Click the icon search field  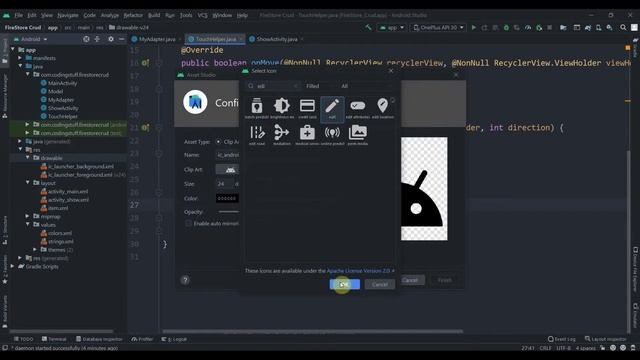(x=273, y=86)
